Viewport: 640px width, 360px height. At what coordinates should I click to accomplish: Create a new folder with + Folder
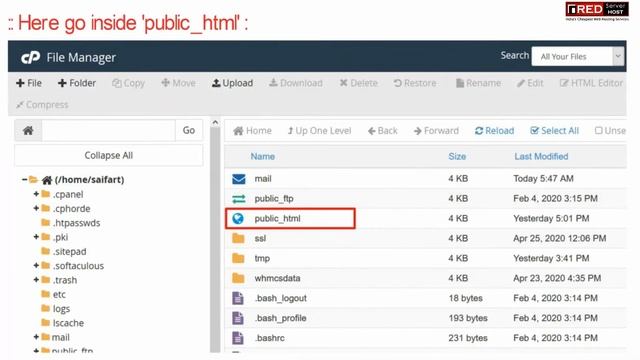pyautogui.click(x=77, y=83)
